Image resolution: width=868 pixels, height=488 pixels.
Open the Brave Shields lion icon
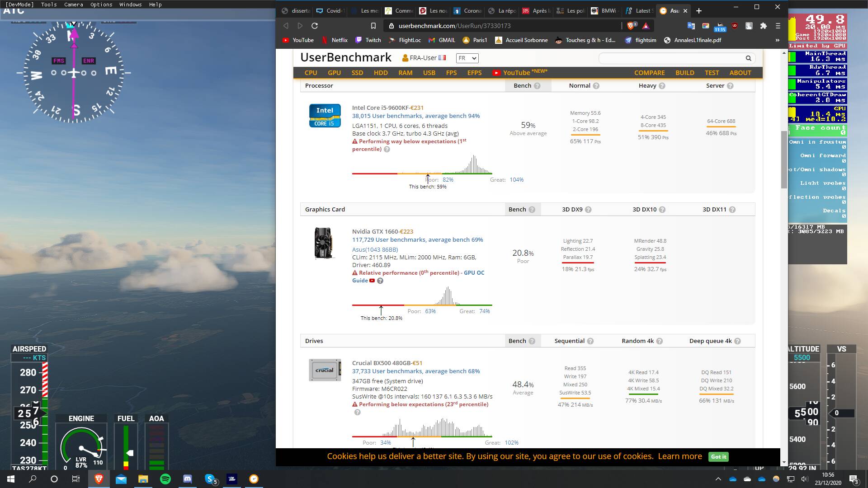pyautogui.click(x=631, y=26)
